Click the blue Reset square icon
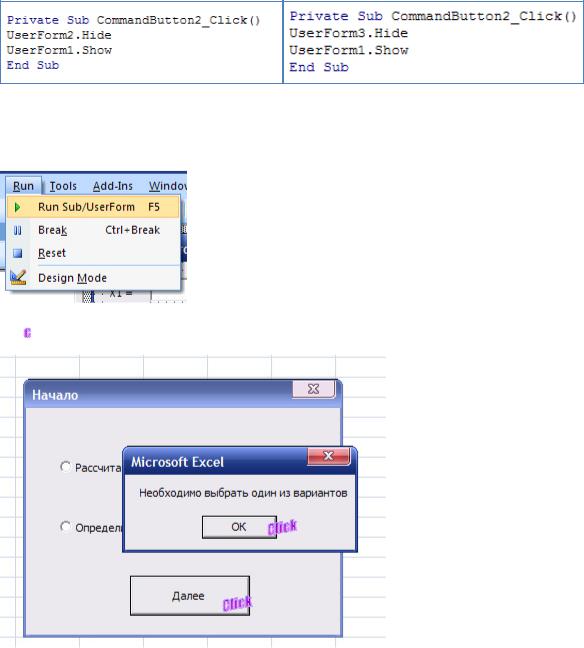This screenshot has height=648, width=584. point(17,253)
